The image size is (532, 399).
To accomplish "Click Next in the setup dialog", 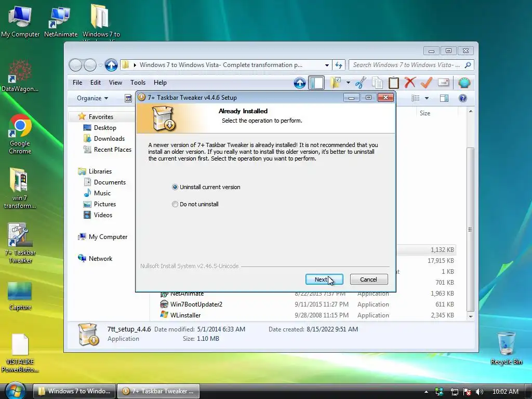I will (x=324, y=279).
